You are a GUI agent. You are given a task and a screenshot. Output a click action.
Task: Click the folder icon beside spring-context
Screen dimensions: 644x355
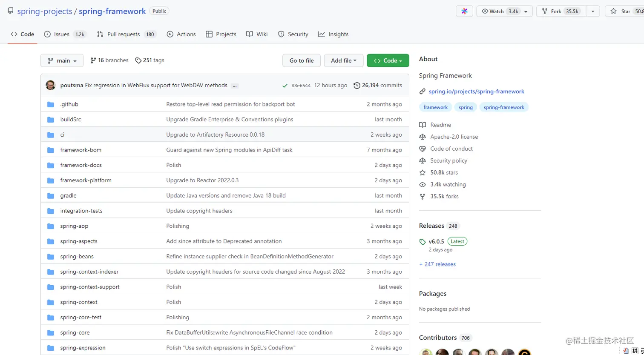(x=51, y=302)
